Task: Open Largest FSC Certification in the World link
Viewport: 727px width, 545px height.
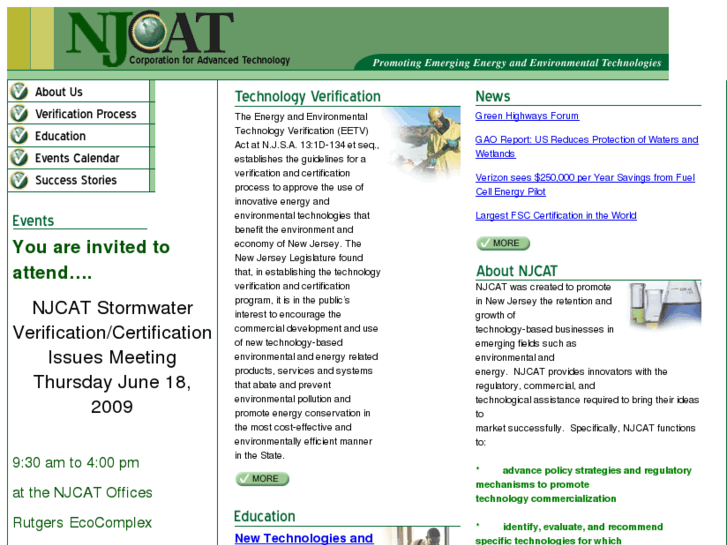Action: pos(556,216)
